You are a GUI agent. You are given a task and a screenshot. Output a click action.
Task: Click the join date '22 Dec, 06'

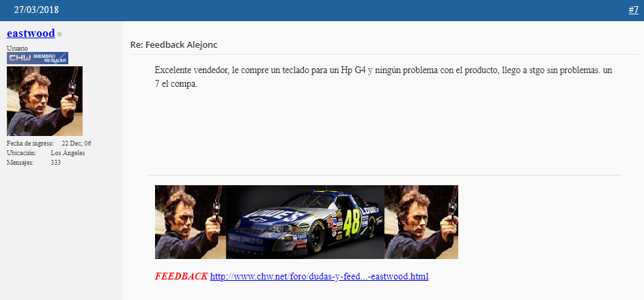(x=76, y=144)
